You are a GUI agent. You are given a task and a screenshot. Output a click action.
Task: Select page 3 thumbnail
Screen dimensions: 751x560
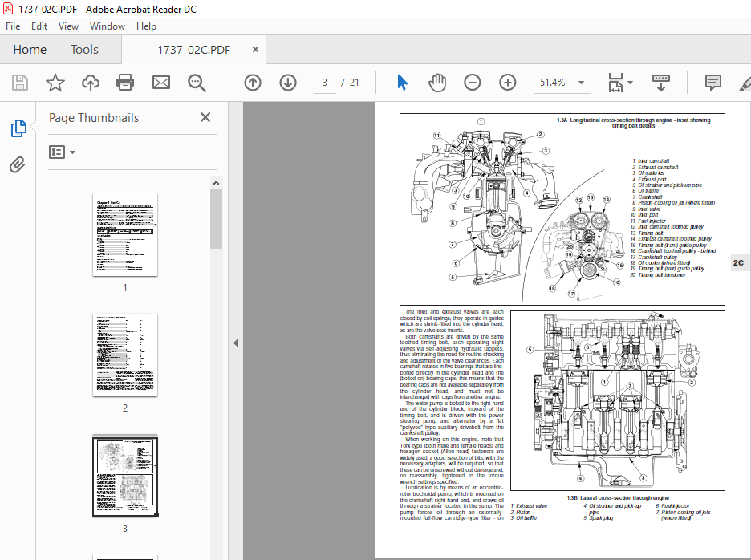pos(125,476)
